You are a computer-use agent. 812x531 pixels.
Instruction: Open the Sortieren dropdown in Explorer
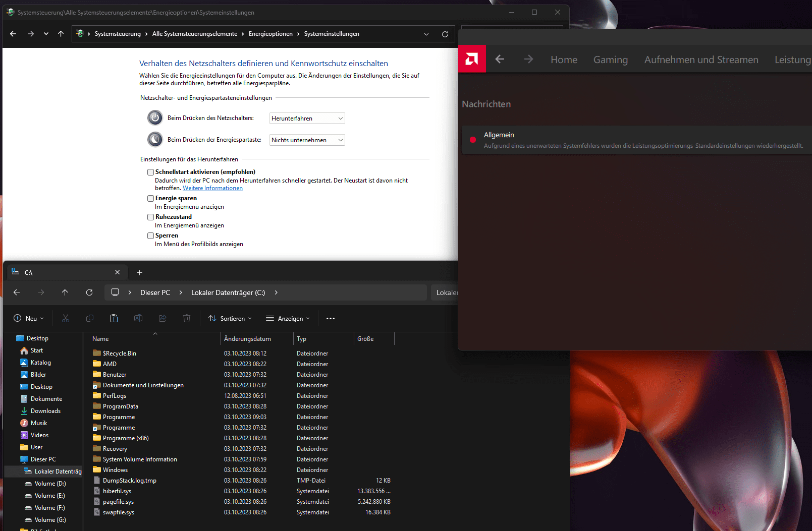tap(230, 318)
